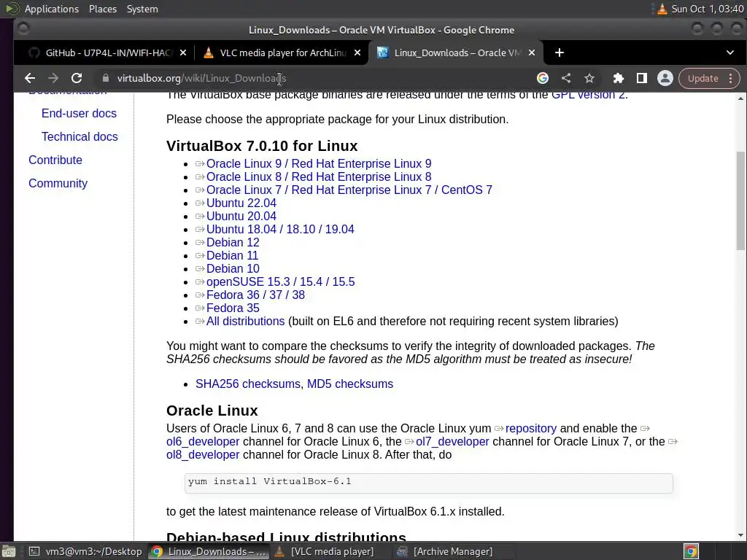The height and width of the screenshot is (560, 747).
Task: Click the page vertical scrollbar thumb
Action: (740, 200)
